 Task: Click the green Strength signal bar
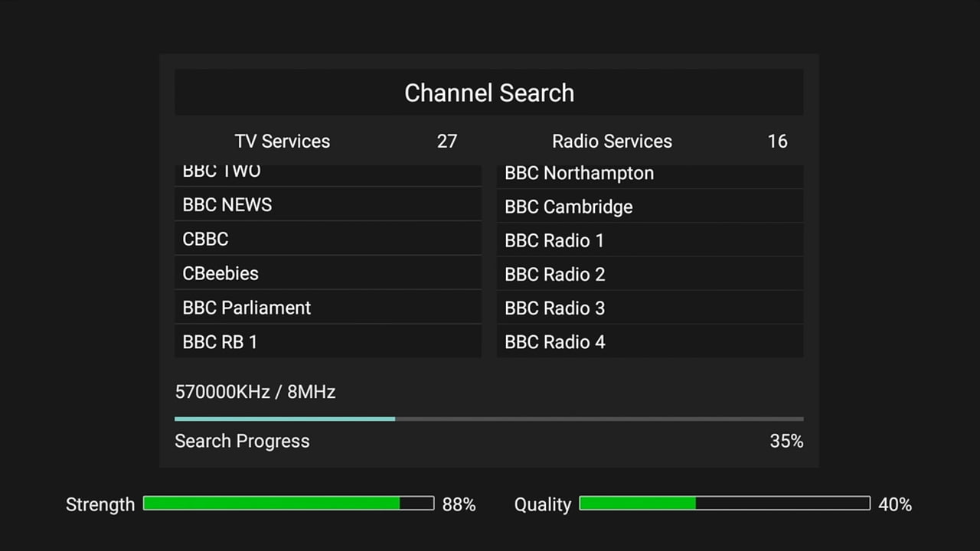point(288,504)
